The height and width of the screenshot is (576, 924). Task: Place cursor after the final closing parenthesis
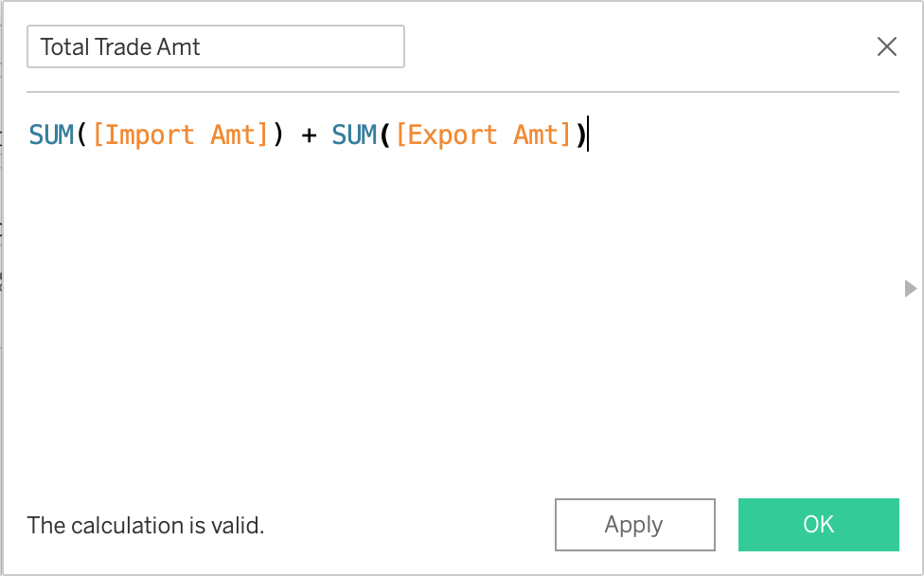click(588, 135)
